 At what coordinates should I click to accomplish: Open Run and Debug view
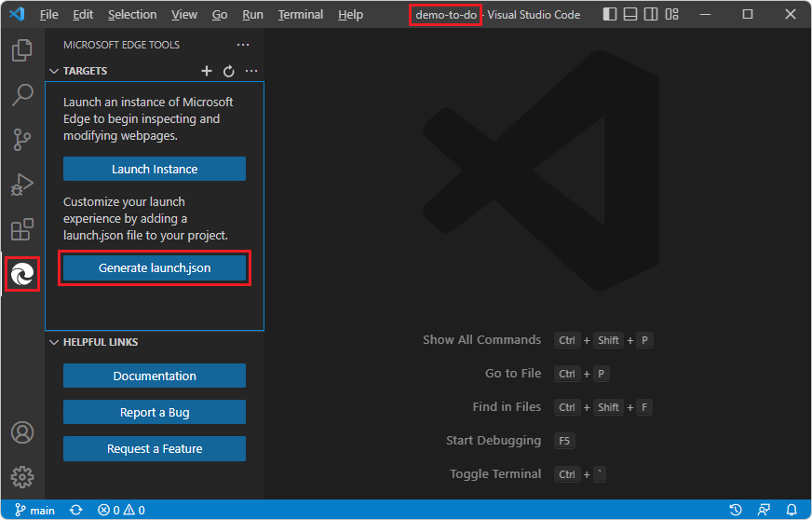[x=22, y=185]
